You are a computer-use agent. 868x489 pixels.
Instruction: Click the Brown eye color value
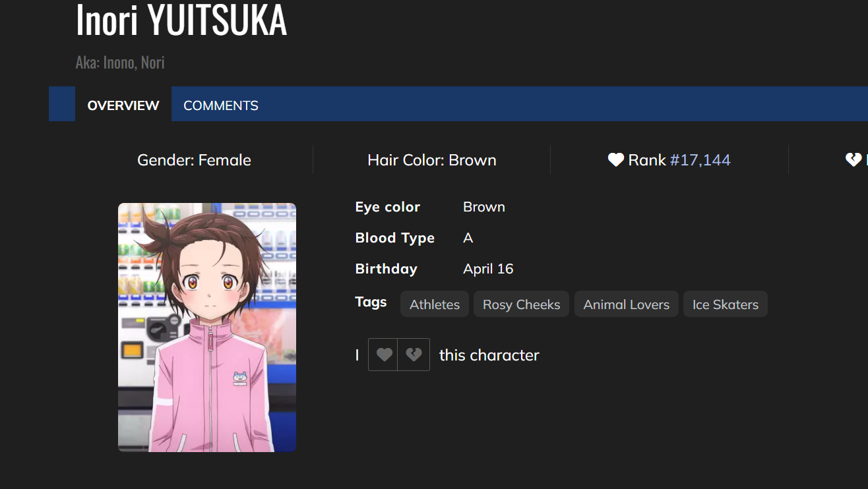(x=484, y=207)
